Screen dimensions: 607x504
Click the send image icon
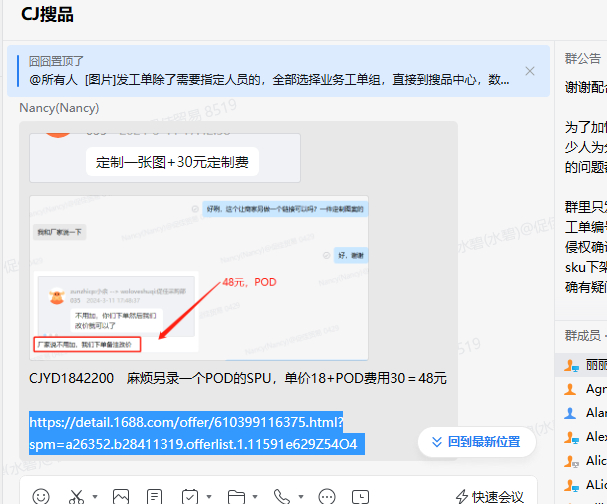(121, 496)
